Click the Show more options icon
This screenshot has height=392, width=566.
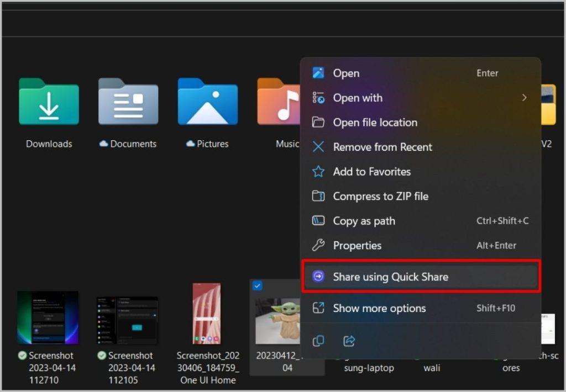point(318,308)
